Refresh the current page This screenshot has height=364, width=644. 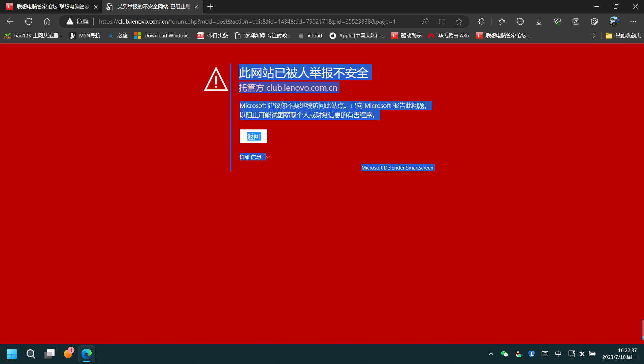point(29,22)
